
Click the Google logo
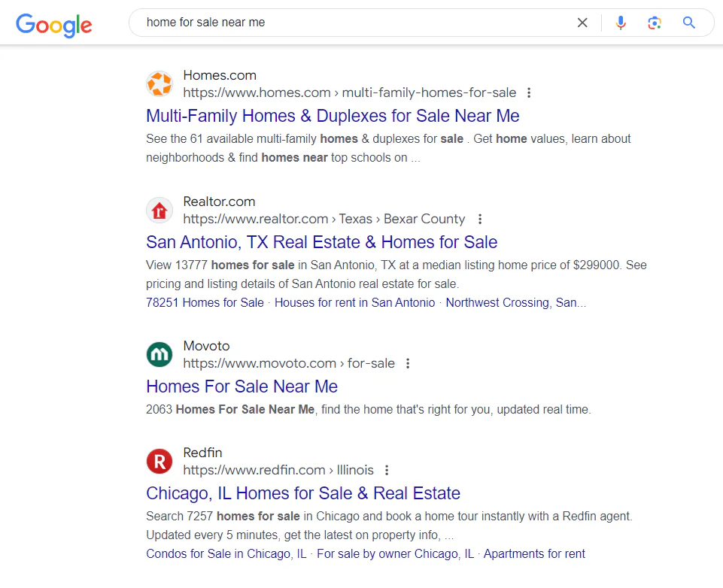(x=54, y=25)
